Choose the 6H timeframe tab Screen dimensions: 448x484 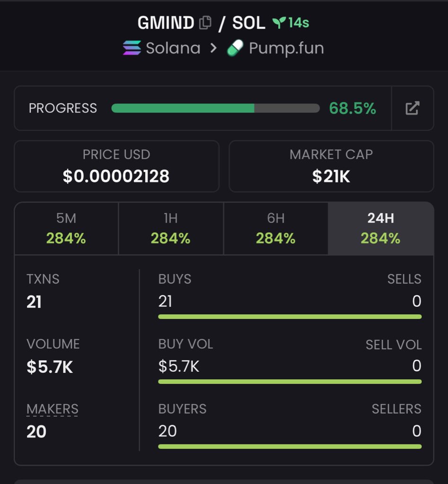275,228
